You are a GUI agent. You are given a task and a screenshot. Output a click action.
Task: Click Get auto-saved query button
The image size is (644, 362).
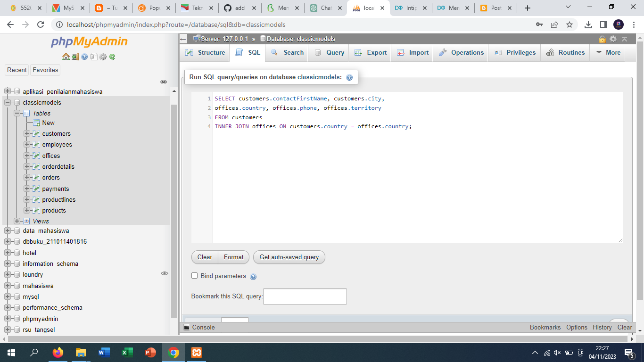point(289,257)
